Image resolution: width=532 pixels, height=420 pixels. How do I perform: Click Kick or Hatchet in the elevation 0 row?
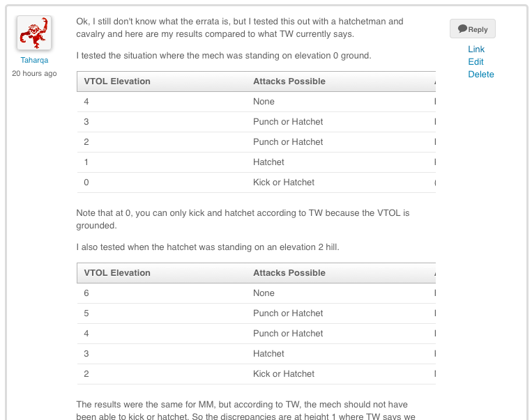[x=284, y=182]
